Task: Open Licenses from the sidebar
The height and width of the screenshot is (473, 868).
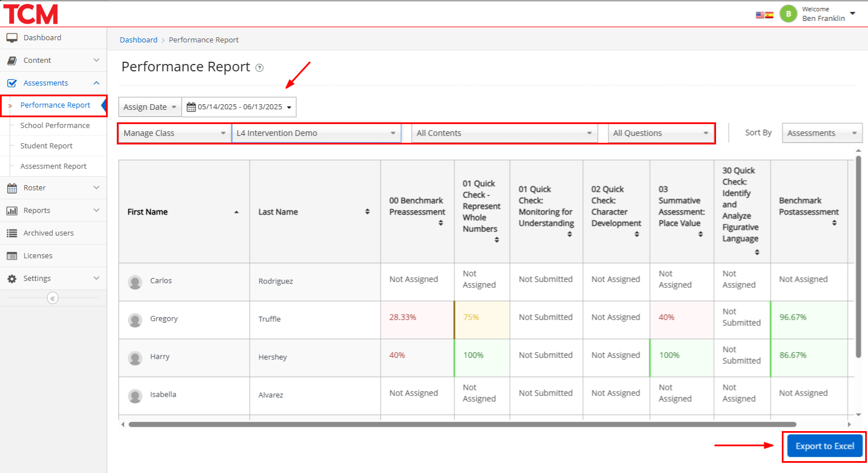Action: point(37,256)
